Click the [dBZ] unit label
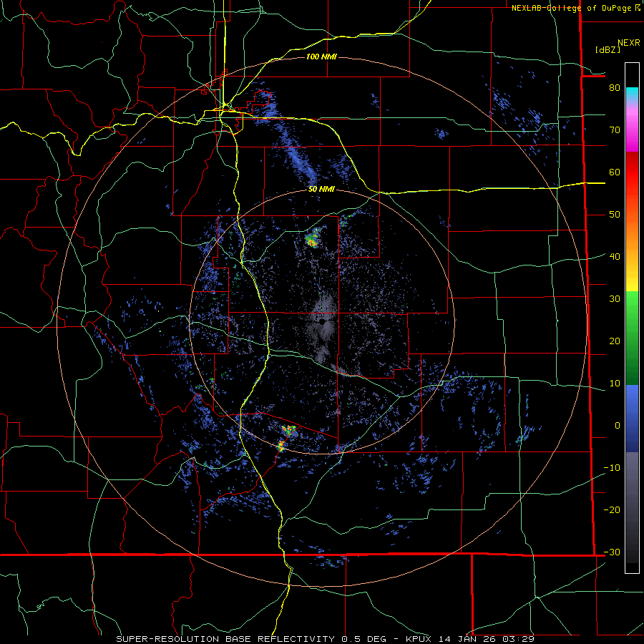Viewport: 644px width, 644px height. coord(608,50)
